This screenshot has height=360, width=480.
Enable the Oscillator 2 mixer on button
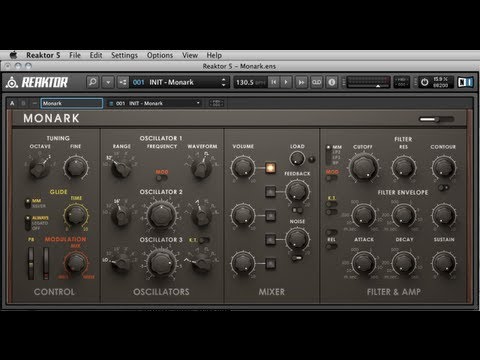click(x=270, y=215)
